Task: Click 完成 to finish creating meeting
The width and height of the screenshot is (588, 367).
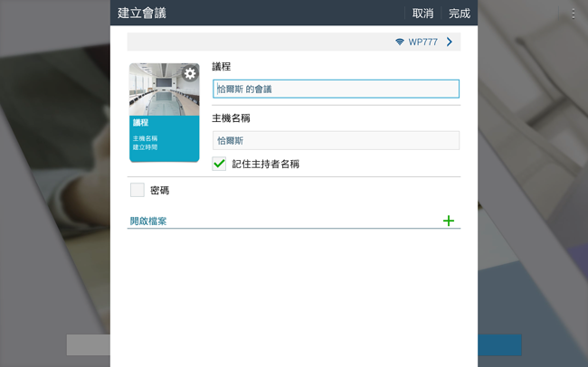Action: (x=460, y=14)
